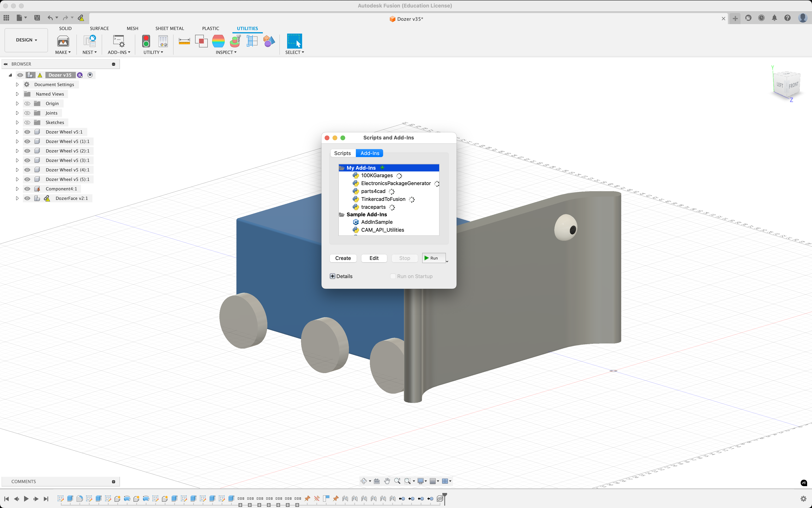Hide Dozer Wheel v5:1 component visibility
This screenshot has width=812, height=508.
pyautogui.click(x=27, y=132)
